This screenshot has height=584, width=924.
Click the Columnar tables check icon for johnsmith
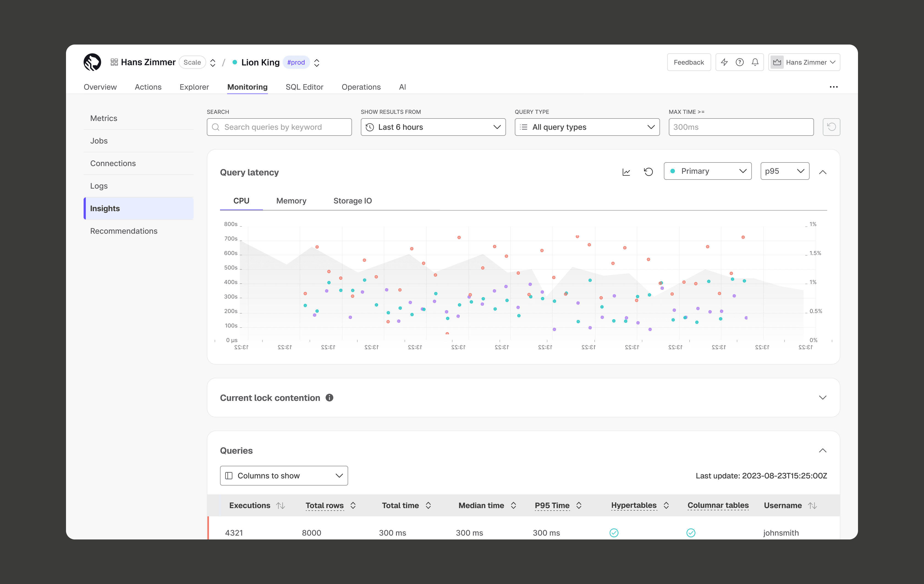pos(691,533)
